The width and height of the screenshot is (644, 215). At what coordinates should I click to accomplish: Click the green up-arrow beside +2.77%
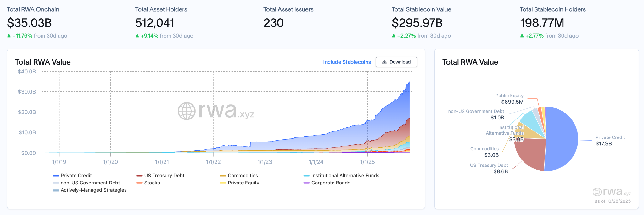click(x=522, y=36)
